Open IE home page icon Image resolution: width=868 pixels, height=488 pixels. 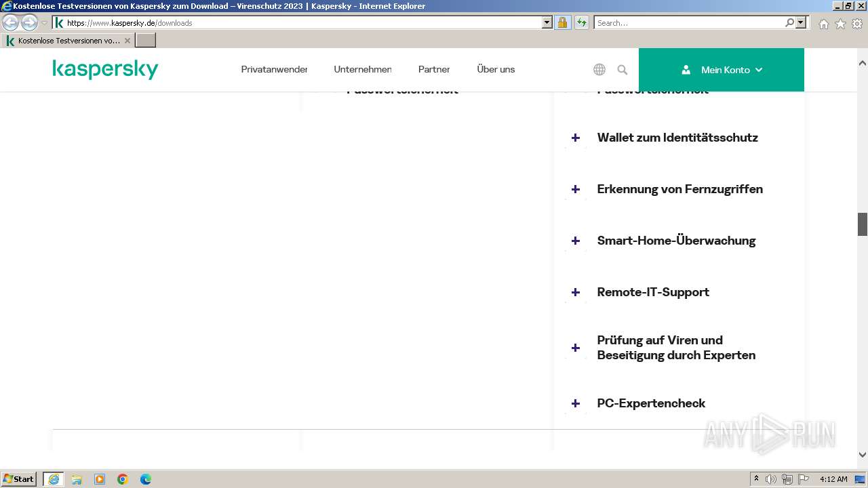click(823, 23)
